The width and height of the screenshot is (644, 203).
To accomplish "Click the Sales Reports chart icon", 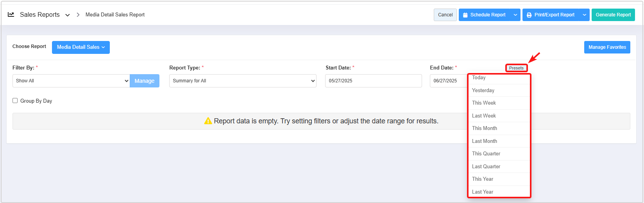I will pyautogui.click(x=11, y=14).
